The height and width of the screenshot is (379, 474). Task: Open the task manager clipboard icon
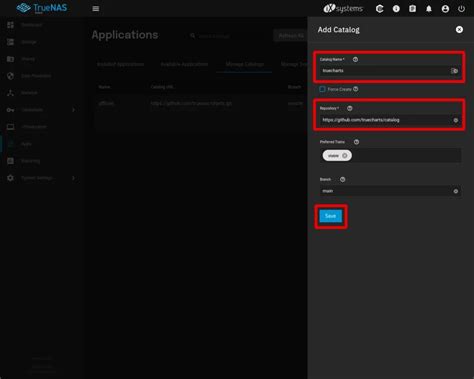(412, 9)
